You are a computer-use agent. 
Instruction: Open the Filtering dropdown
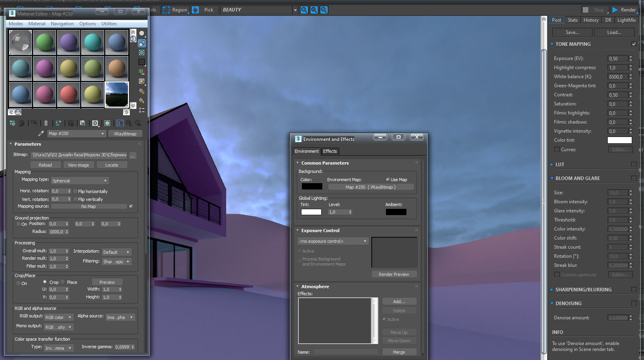click(116, 261)
